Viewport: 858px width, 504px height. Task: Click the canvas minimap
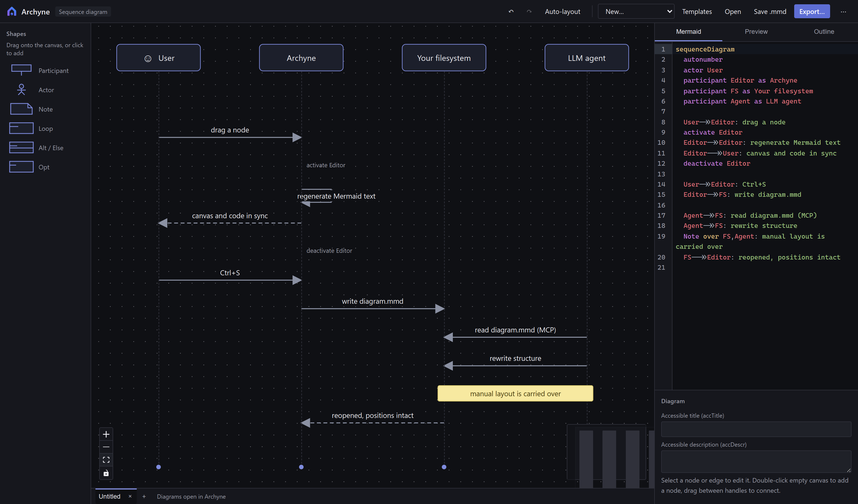606,452
